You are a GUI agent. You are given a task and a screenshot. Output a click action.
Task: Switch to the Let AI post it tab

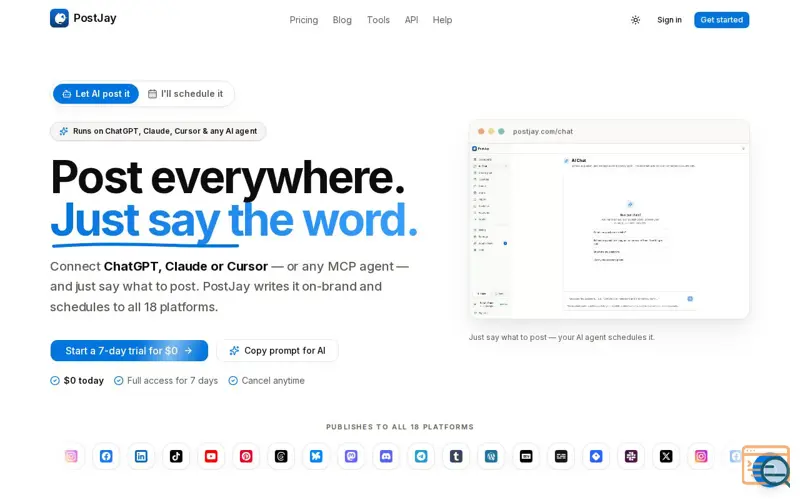[x=96, y=94]
